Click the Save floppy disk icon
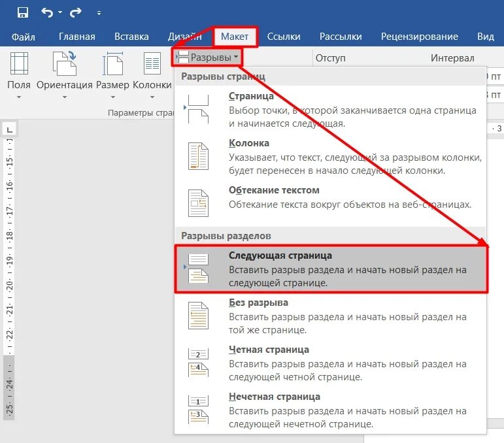504x443 pixels. [x=23, y=13]
